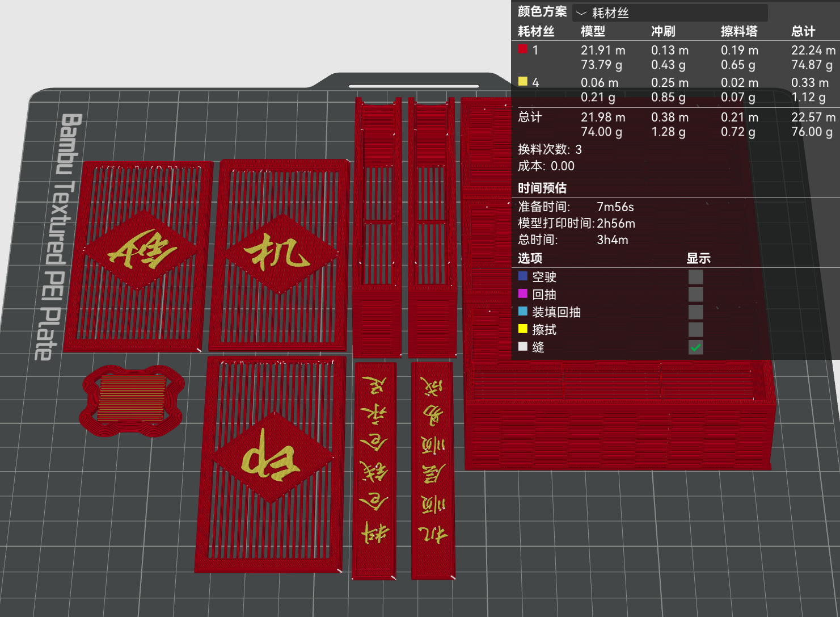Click the 擦料塔 column header
Image resolution: width=840 pixels, height=617 pixels.
(739, 31)
